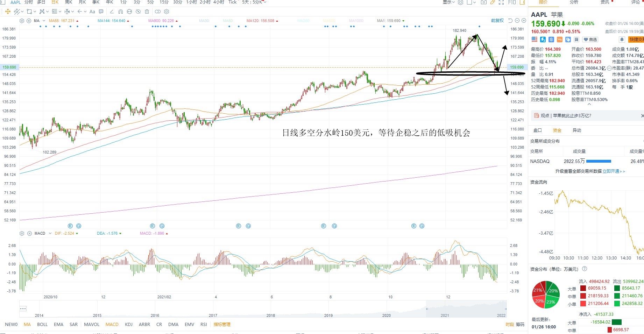Enable the magnet snap tool

pyautogui.click(x=121, y=12)
